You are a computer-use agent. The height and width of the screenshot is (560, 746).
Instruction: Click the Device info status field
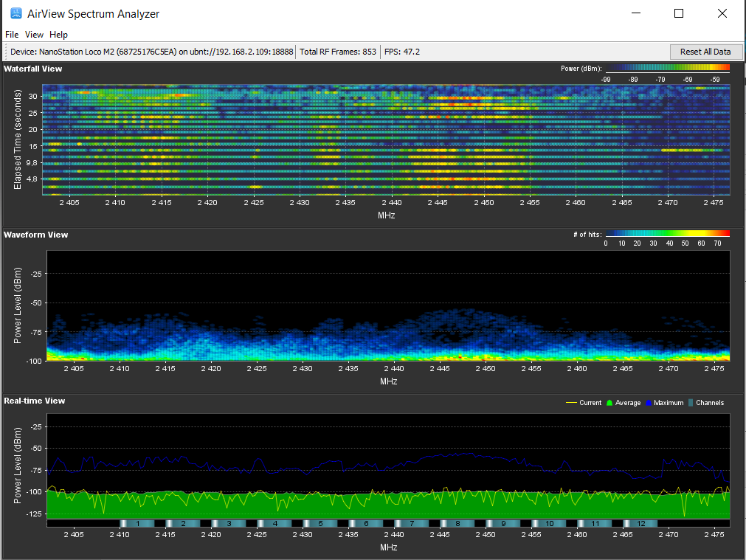[x=152, y=52]
